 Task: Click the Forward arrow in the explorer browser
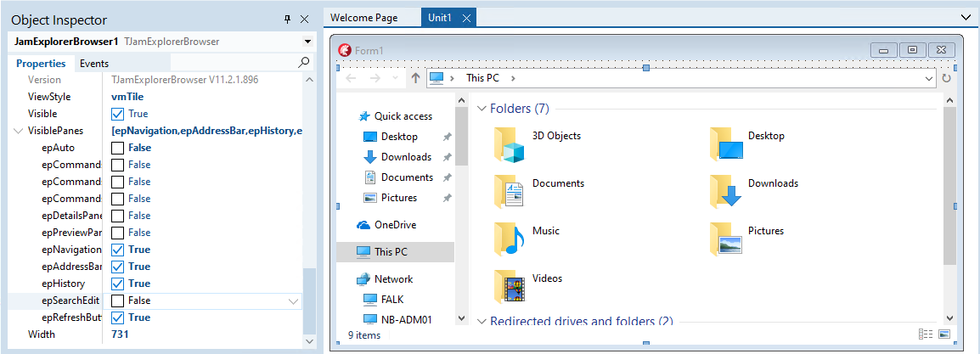click(x=375, y=78)
